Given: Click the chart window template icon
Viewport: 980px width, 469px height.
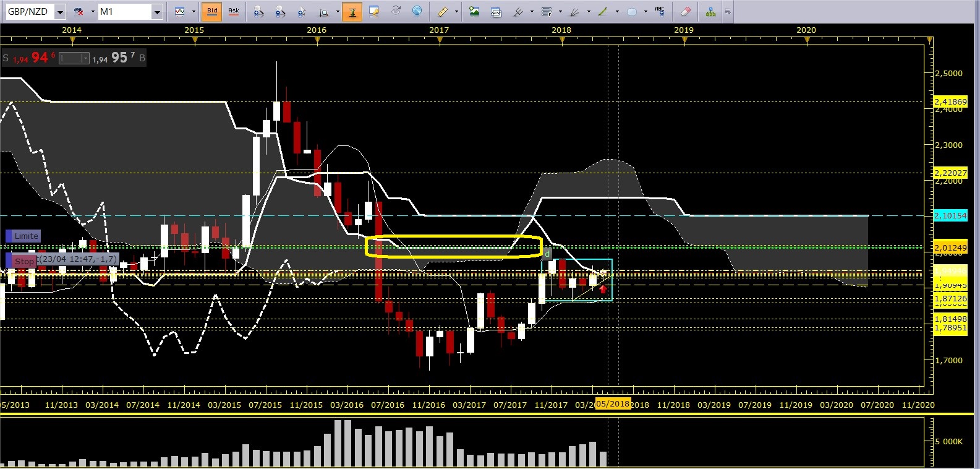Looking at the screenshot, I should coord(496,12).
